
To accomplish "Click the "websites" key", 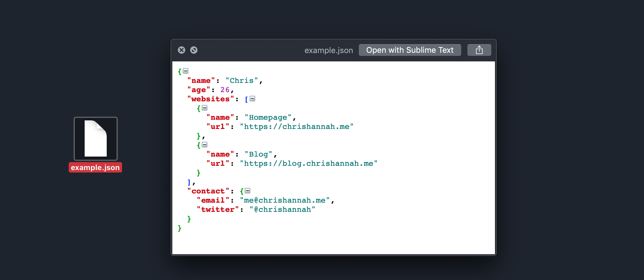I will tap(211, 99).
